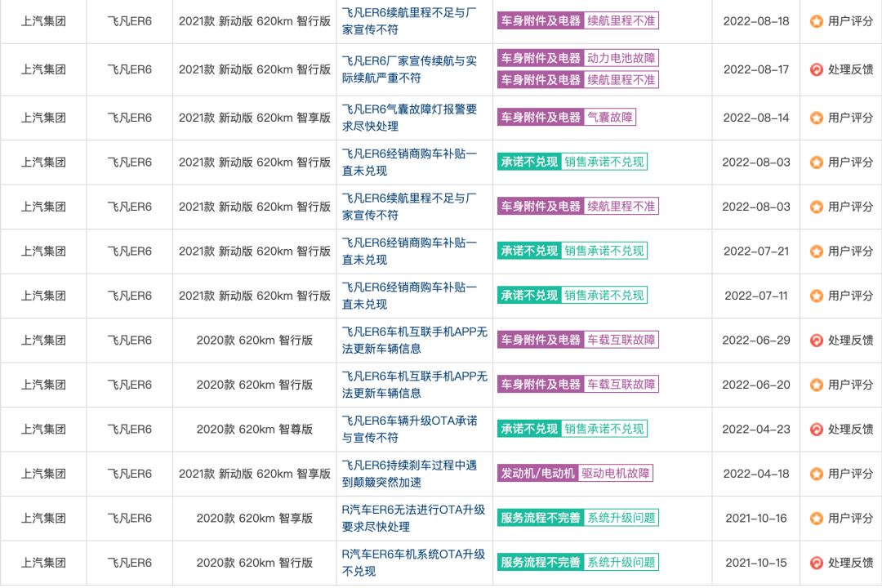
Task: Click rating star icon in 2022-08-03 续航里程不准 row
Action: [x=816, y=207]
